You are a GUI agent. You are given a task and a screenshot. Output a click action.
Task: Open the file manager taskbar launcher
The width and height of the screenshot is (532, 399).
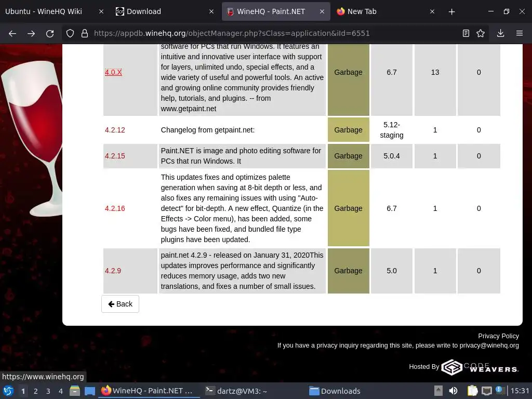[x=75, y=391]
